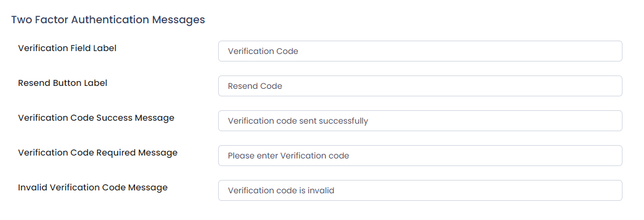Click the Two Factor Authentication Messages heading
Image resolution: width=644 pixels, height=220 pixels.
pos(108,20)
